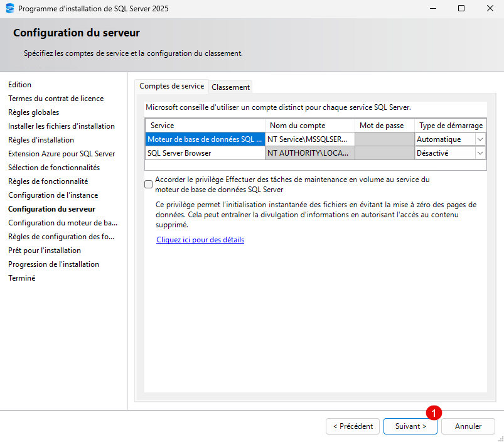Screen dimensions: 504x442
Task: Select the Moteur de base de données SQL service row
Action: [205, 139]
